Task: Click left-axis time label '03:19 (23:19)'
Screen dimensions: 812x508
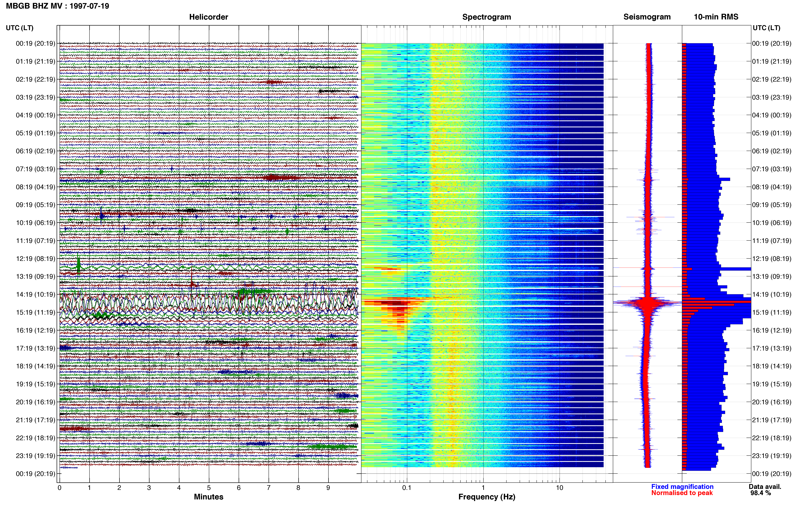Action: click(x=36, y=97)
